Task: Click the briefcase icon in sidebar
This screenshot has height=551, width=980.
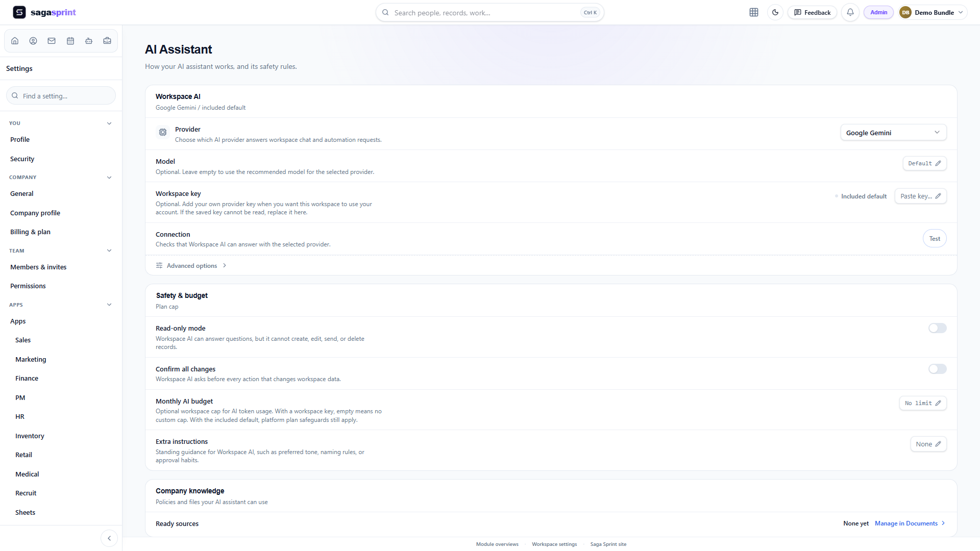Action: (107, 41)
